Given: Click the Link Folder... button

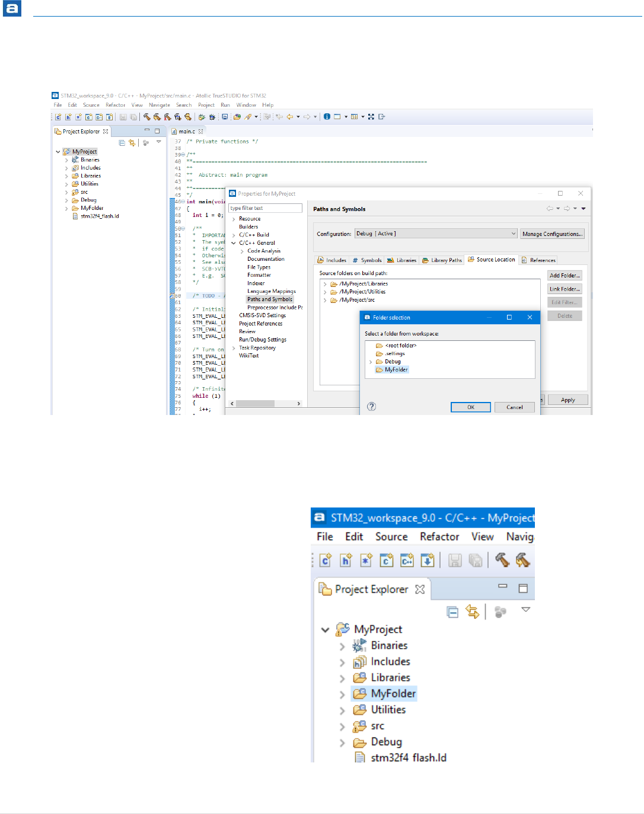Looking at the screenshot, I should [x=565, y=289].
